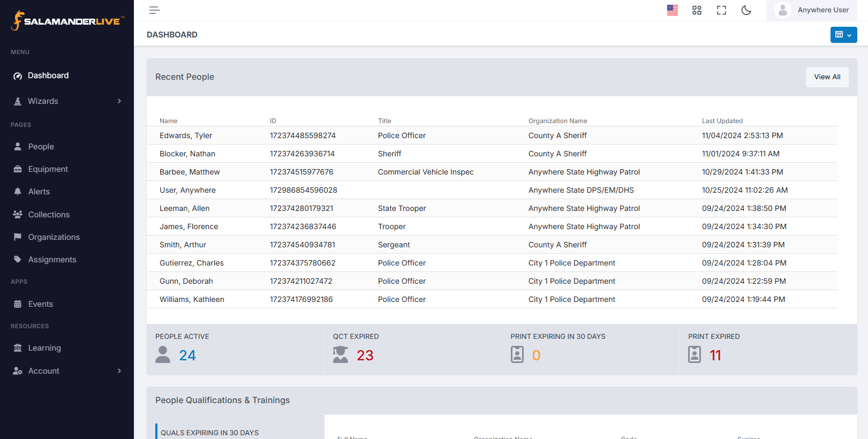Click the Sergeant title cell
The height and width of the screenshot is (439, 868).
coord(394,245)
